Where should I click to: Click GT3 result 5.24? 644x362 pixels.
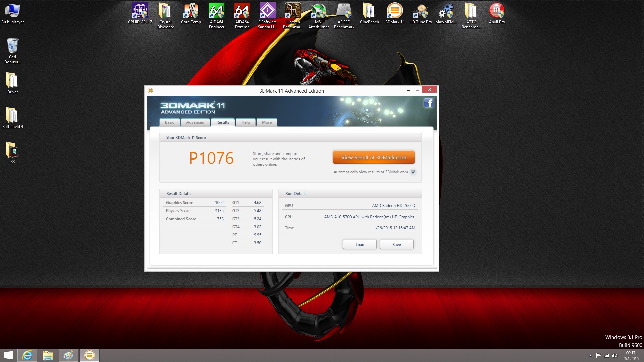click(x=257, y=219)
